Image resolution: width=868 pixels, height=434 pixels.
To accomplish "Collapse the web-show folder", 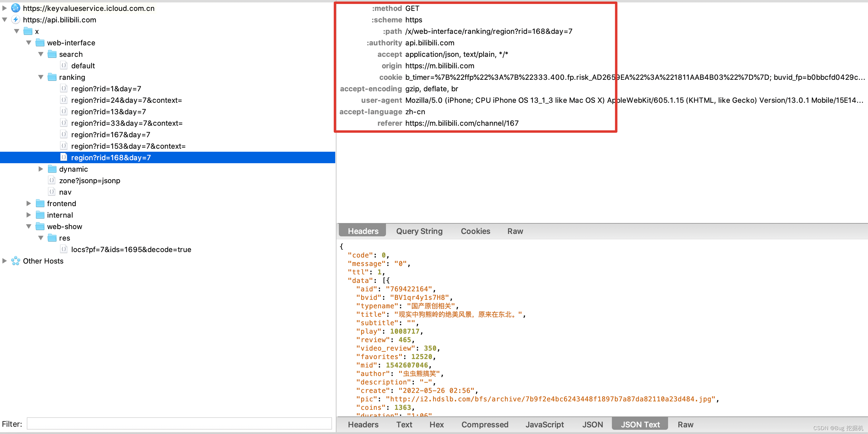I will 29,226.
